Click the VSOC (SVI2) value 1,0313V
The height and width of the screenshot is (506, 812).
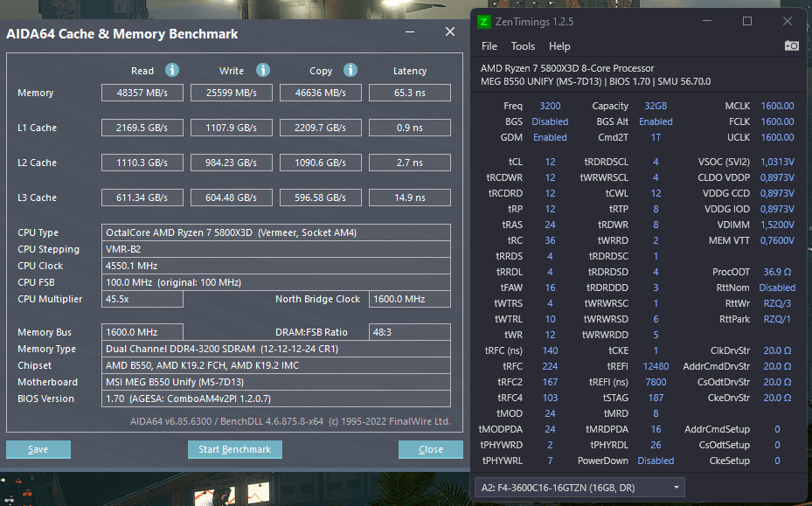777,162
